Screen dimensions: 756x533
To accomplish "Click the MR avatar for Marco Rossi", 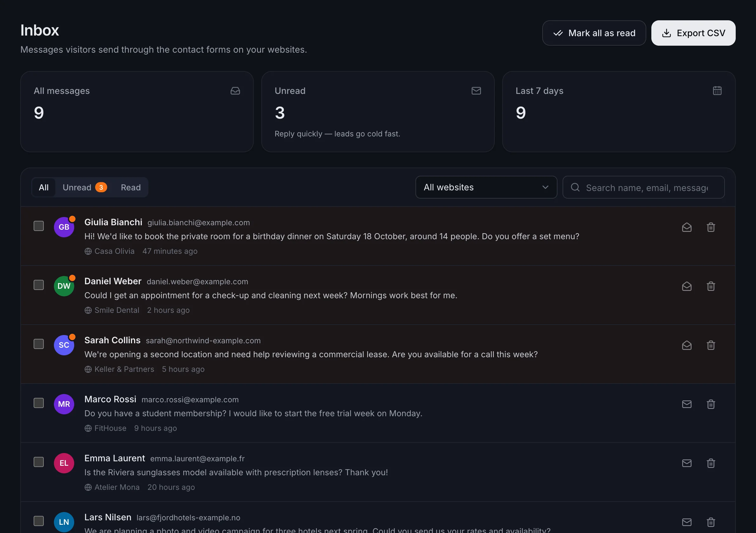I will click(64, 404).
